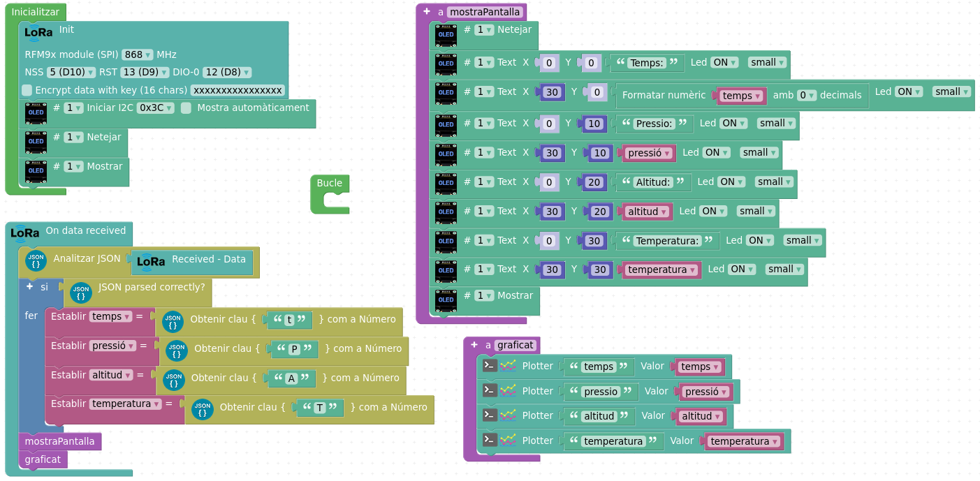Open the small font dropdown on 'Pressio:' row
This screenshot has width=980, height=481.
point(776,123)
